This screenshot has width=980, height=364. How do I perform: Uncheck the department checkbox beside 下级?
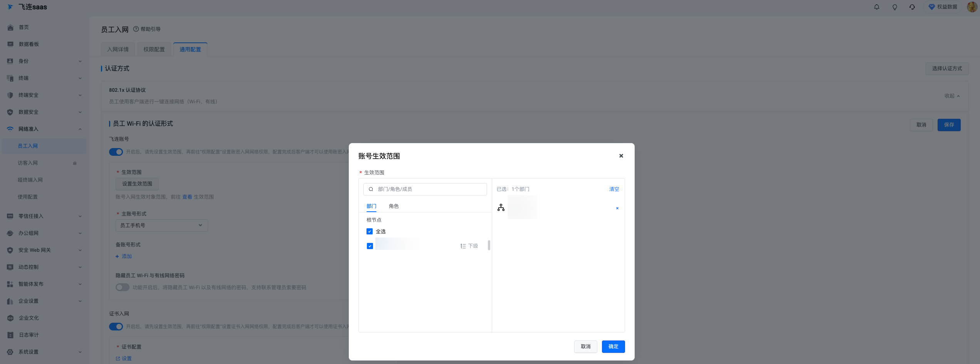pos(370,246)
